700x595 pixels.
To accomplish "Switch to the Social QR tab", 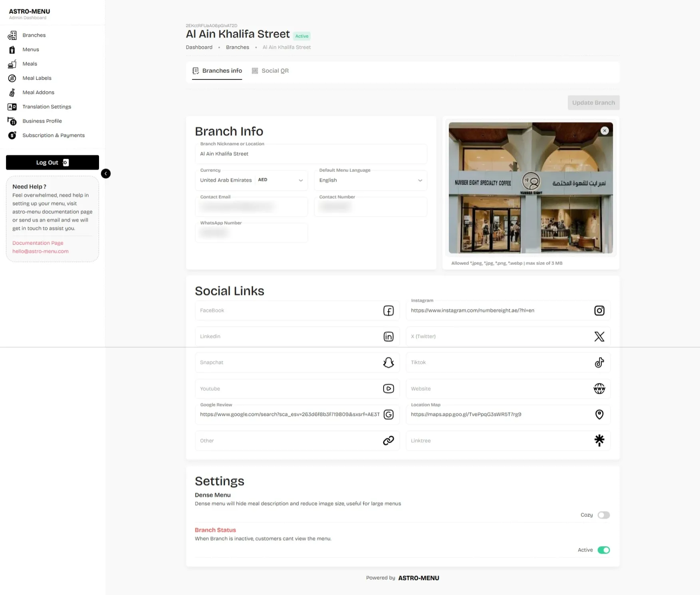I will point(270,71).
